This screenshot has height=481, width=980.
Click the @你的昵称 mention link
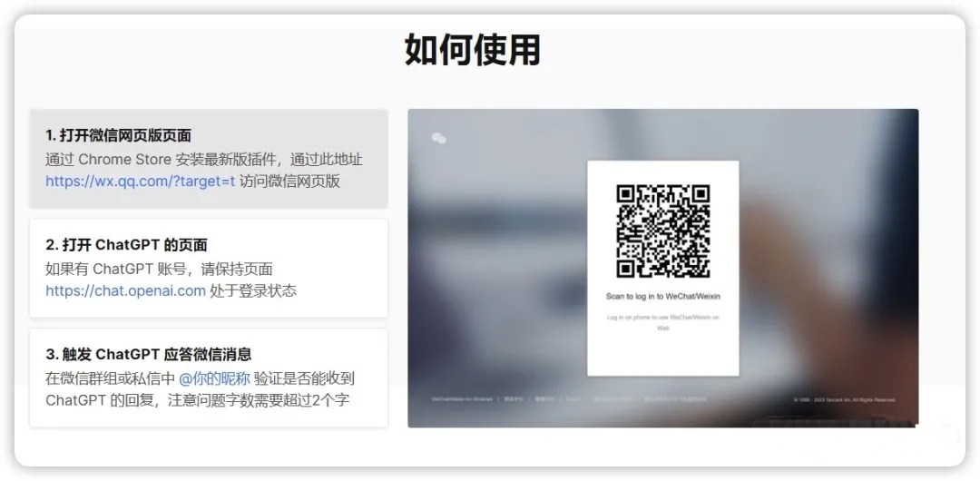(x=214, y=378)
